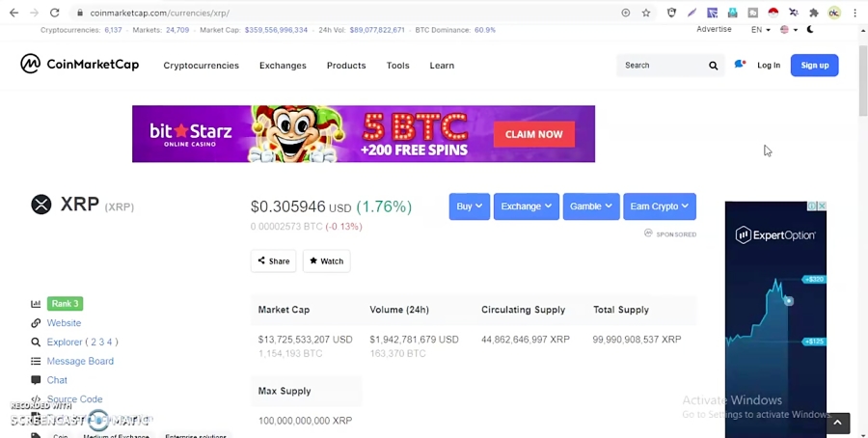This screenshot has width=868, height=438.
Task: Open the notifications chat bubble icon
Action: point(740,65)
